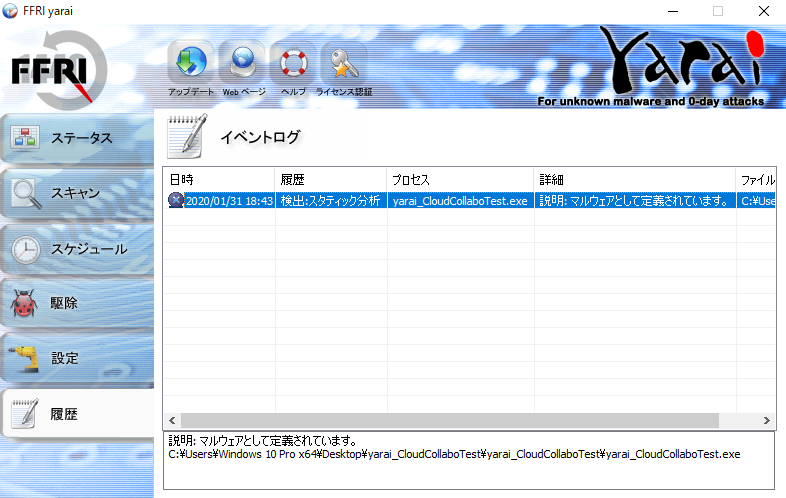Sort by the 詳細 column header

pyautogui.click(x=635, y=180)
